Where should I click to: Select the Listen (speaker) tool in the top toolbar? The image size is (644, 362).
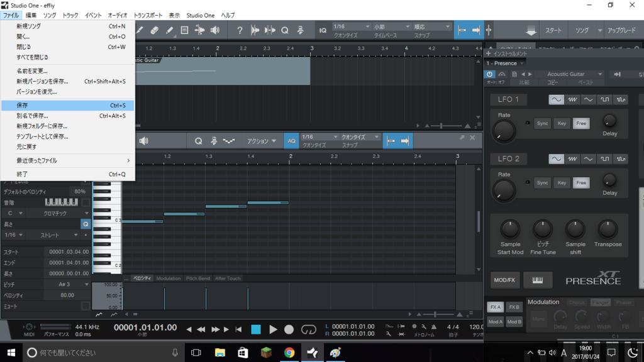click(x=215, y=30)
